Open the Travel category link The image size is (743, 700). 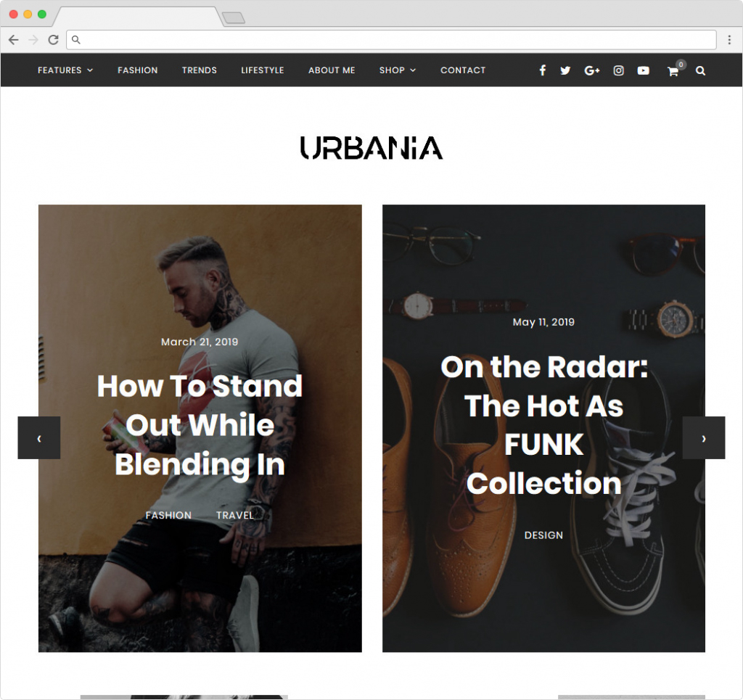coord(234,515)
